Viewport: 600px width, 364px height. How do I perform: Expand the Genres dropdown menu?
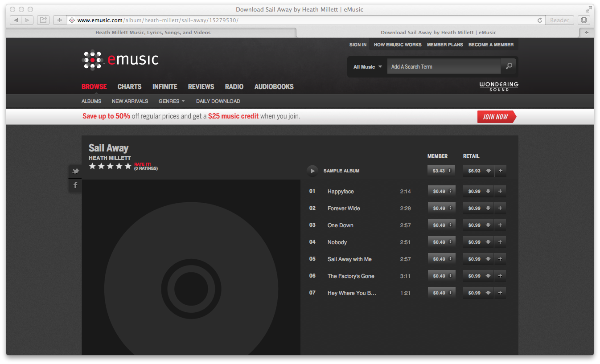tap(172, 101)
